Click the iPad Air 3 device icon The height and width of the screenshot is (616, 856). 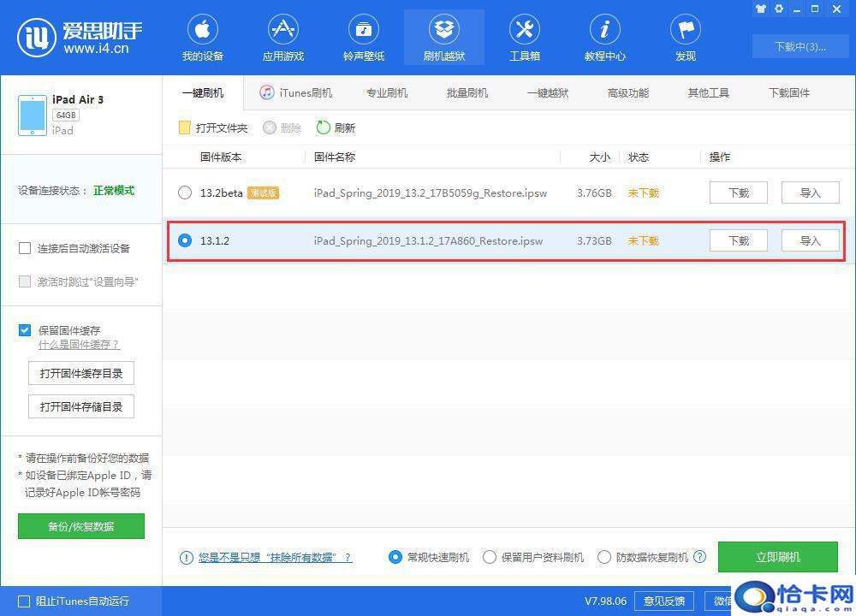33,115
